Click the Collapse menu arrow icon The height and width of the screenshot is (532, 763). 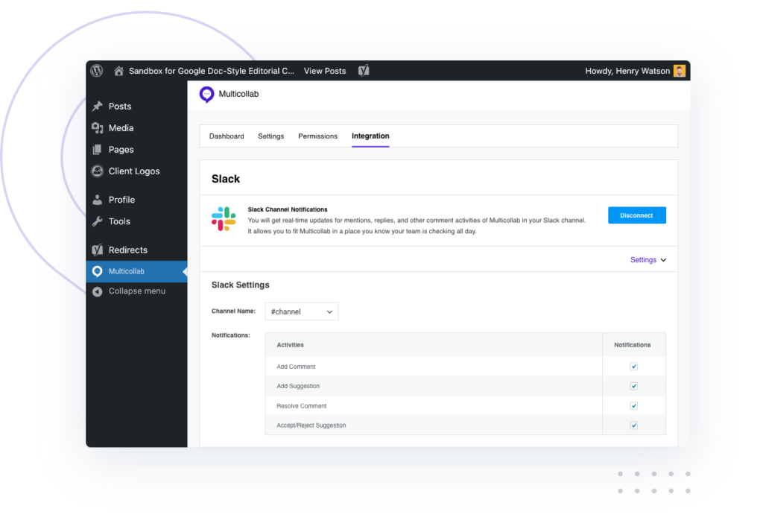(98, 291)
